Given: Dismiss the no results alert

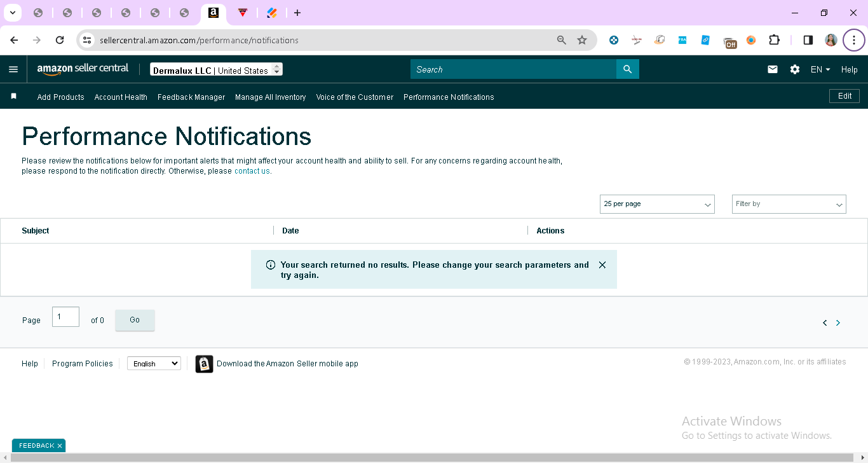Looking at the screenshot, I should coord(602,265).
